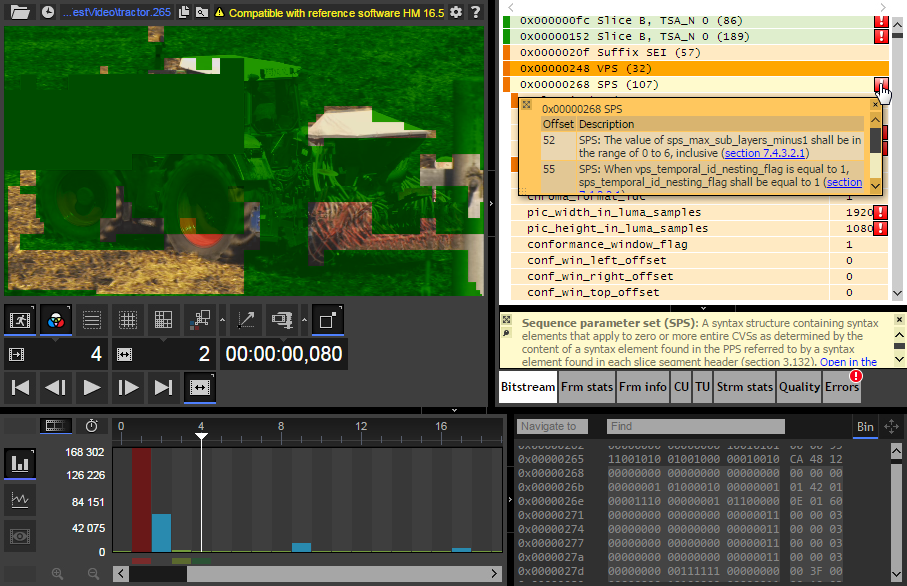
Task: Show recent files via the clock icon
Action: [48, 12]
